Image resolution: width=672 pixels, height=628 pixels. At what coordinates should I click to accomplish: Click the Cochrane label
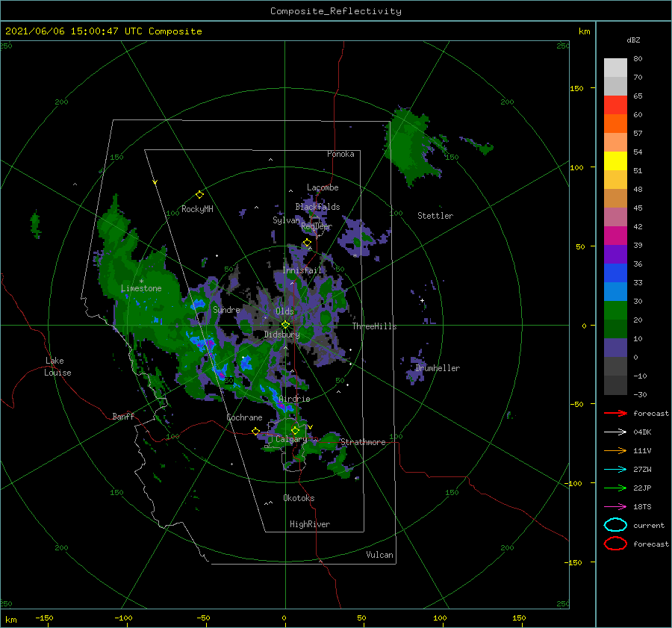[244, 417]
